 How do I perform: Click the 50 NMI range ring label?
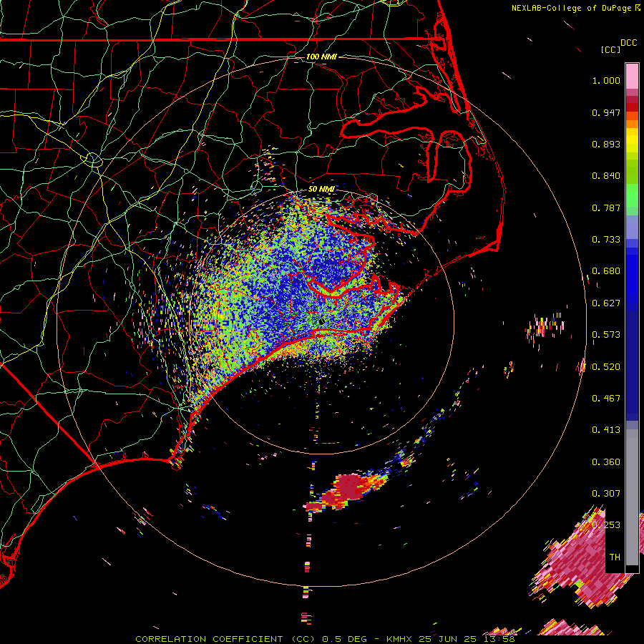(321, 190)
